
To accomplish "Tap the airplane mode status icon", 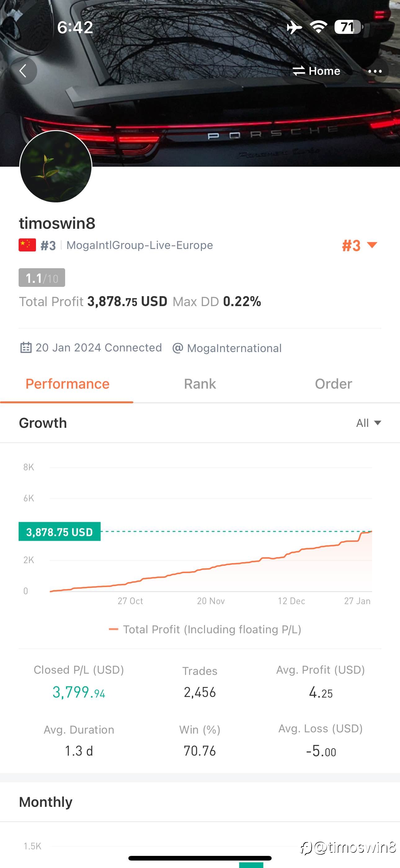I will (x=294, y=27).
